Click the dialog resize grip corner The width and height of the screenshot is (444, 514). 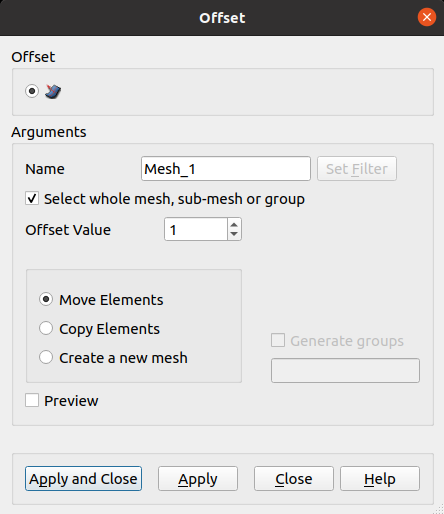pyautogui.click(x=439, y=509)
